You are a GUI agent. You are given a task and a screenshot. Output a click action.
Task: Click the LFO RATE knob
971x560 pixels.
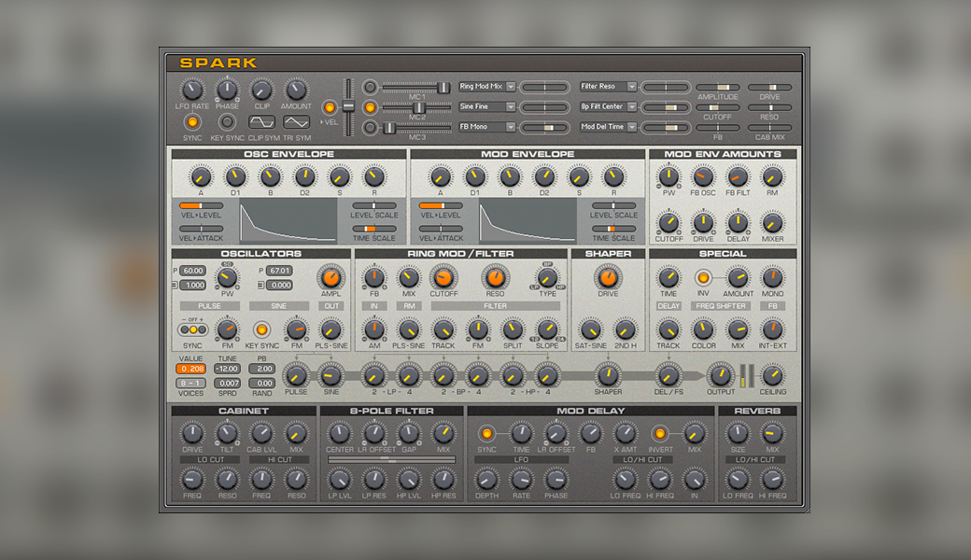click(x=192, y=91)
